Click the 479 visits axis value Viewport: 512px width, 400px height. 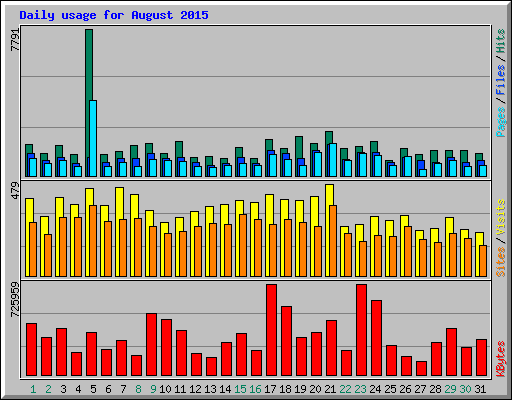(x=15, y=190)
